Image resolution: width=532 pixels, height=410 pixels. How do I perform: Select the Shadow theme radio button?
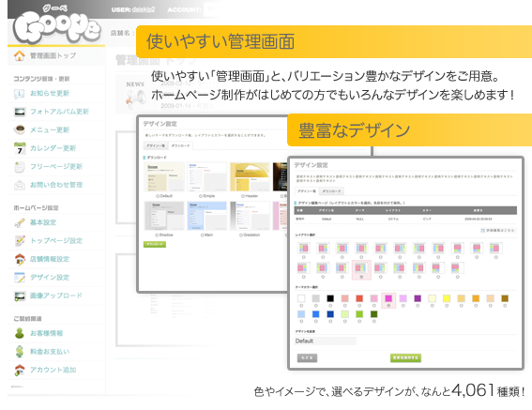coord(157,235)
